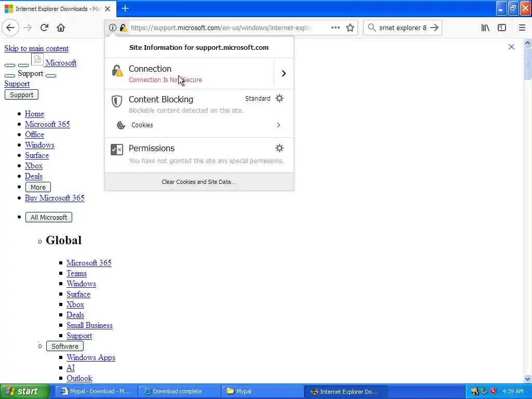The height and width of the screenshot is (399, 532).
Task: Click the search magnifier icon
Action: pos(372,28)
